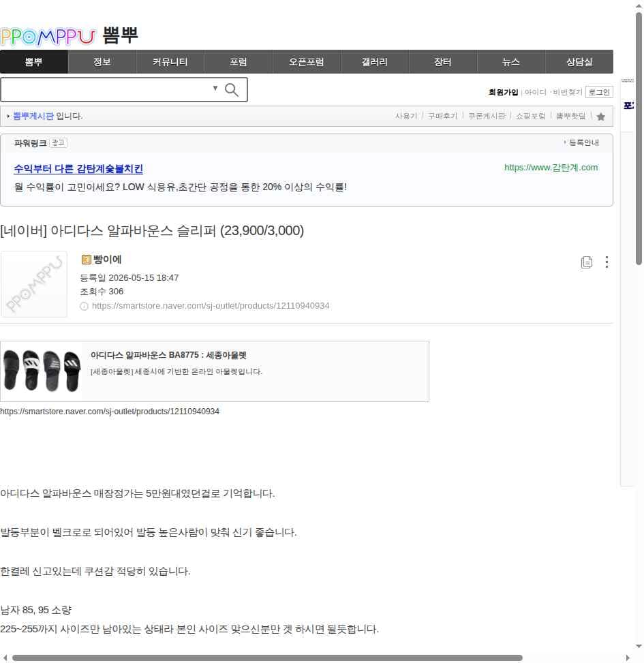This screenshot has height=663, width=644.
Task: Open the 상담실 tab
Action: click(579, 62)
